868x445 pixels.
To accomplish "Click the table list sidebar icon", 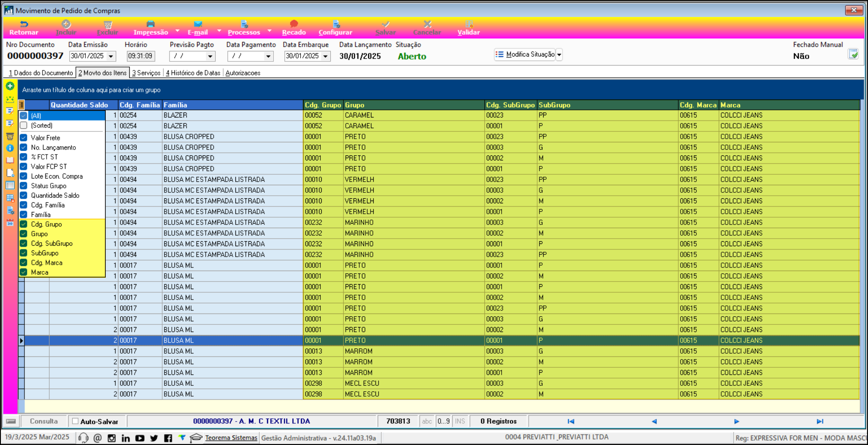I will 10,185.
